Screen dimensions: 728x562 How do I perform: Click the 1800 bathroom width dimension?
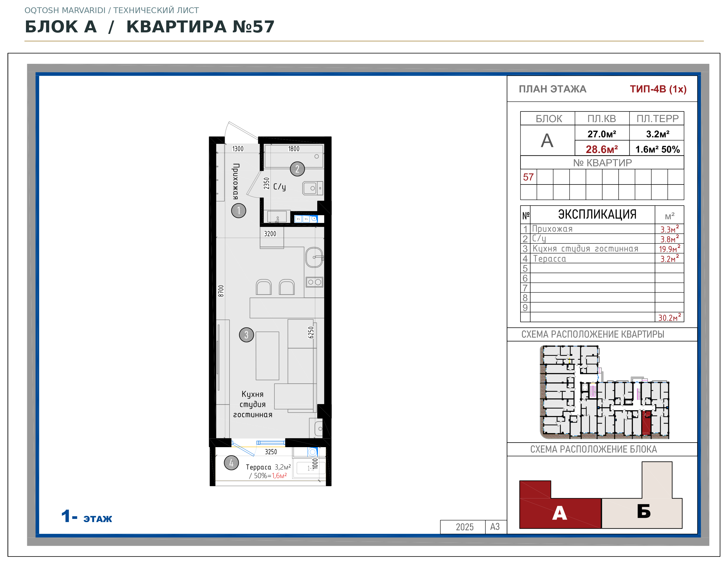point(294,148)
